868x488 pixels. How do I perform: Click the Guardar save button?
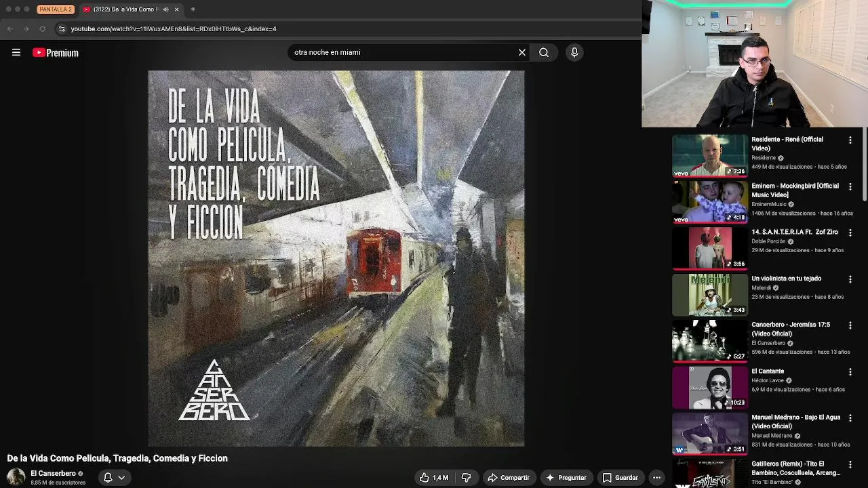tap(620, 478)
